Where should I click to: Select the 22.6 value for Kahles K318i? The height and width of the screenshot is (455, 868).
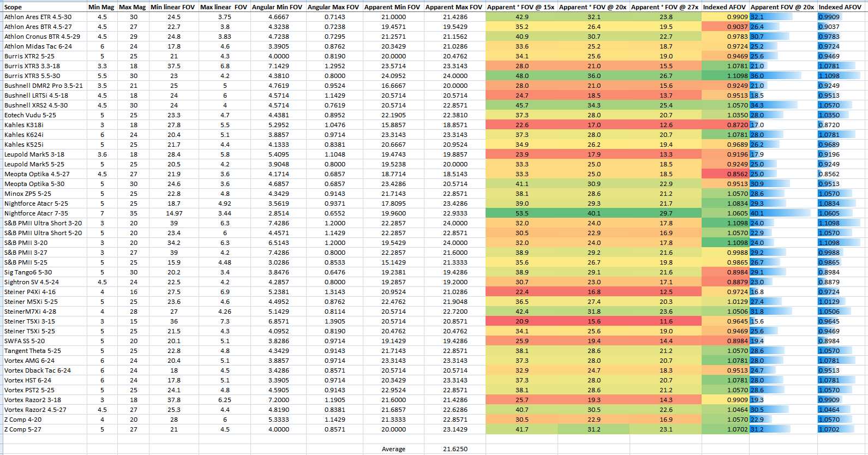pyautogui.click(x=522, y=125)
